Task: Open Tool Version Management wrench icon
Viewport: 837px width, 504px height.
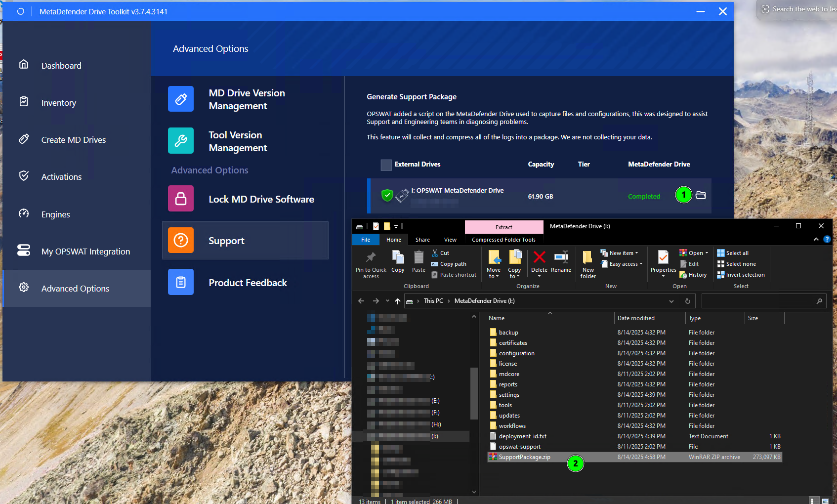Action: pyautogui.click(x=181, y=141)
